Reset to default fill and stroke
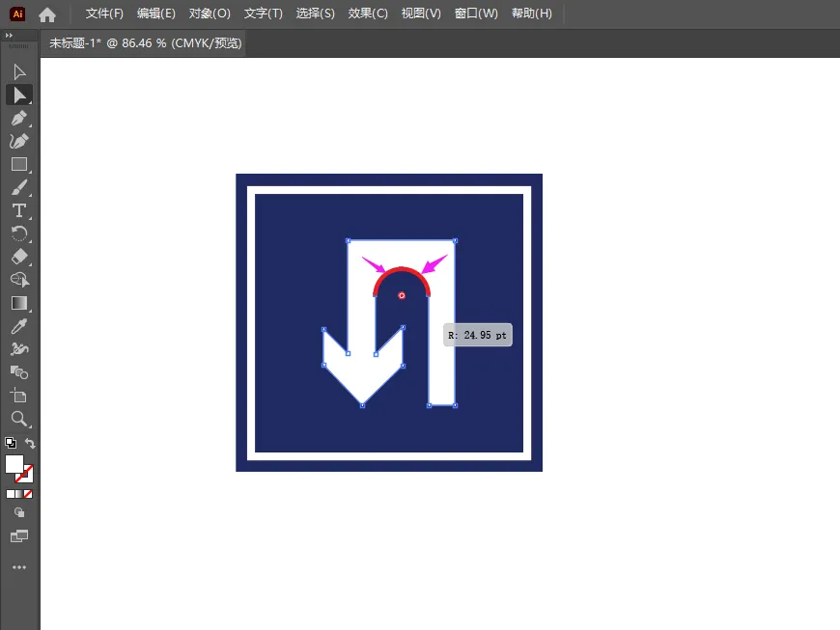This screenshot has height=630, width=840. pyautogui.click(x=11, y=443)
